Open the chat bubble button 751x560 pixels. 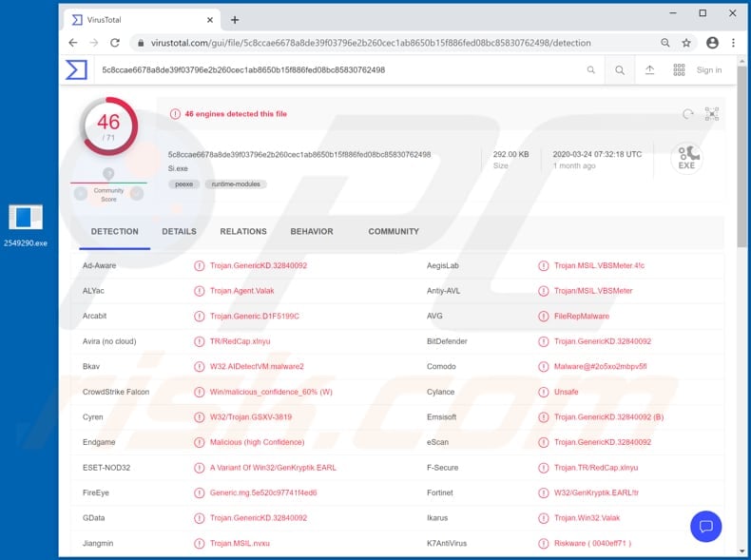click(706, 527)
